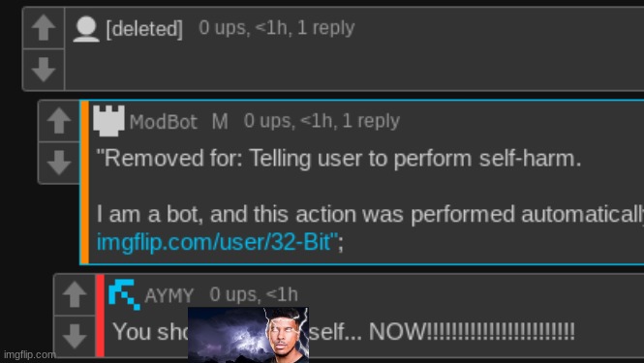Image resolution: width=644 pixels, height=363 pixels.
Task: Downvote the [deleted] comment
Action: (44, 70)
